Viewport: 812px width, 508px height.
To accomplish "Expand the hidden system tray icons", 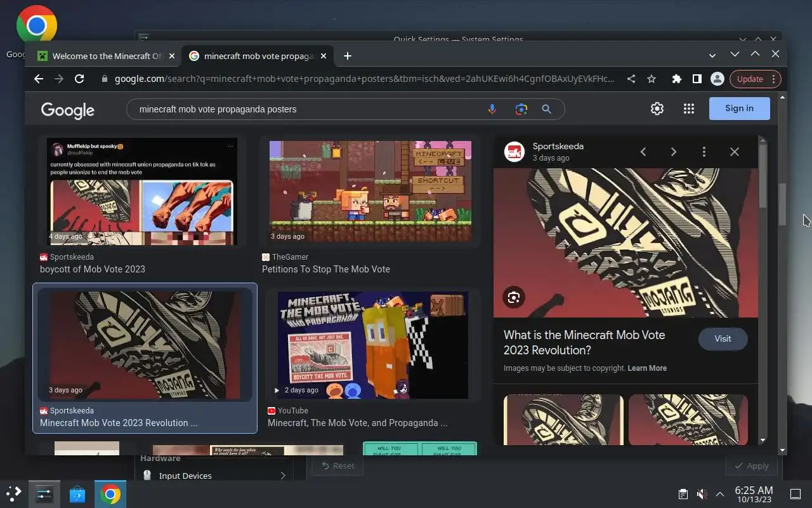I will (720, 494).
